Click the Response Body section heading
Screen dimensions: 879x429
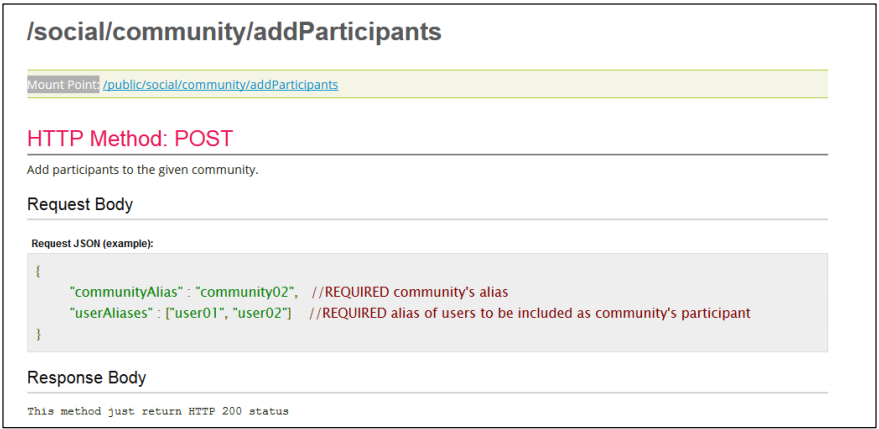[x=86, y=378]
